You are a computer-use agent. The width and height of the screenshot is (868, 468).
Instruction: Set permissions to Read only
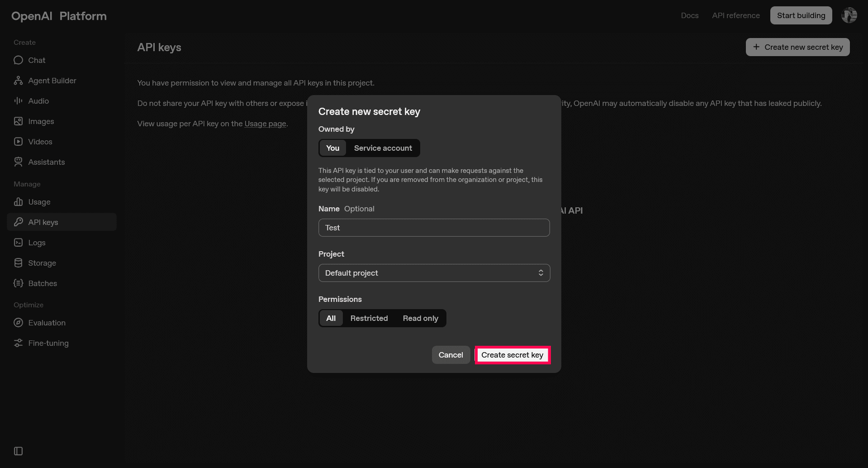420,318
